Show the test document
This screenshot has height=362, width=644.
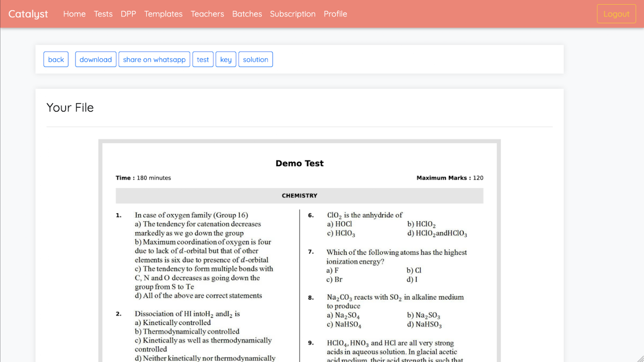point(203,59)
